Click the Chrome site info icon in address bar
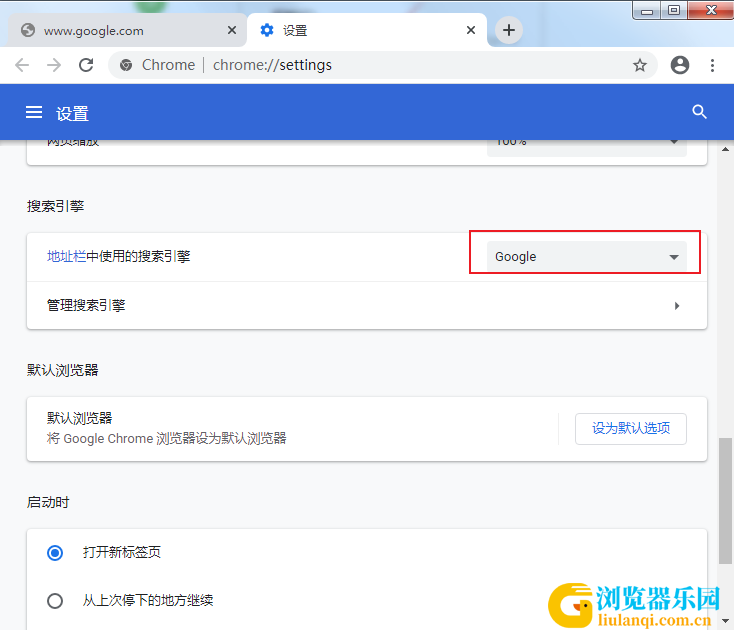 (x=125, y=65)
